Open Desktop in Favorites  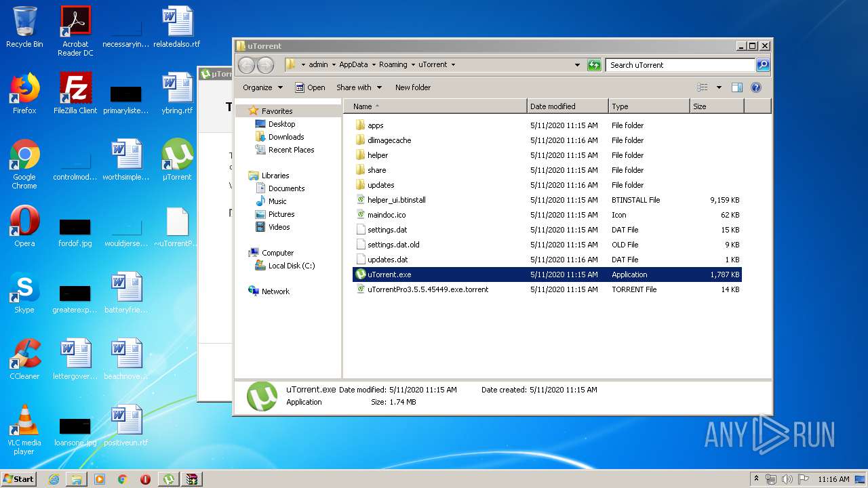pyautogui.click(x=281, y=124)
